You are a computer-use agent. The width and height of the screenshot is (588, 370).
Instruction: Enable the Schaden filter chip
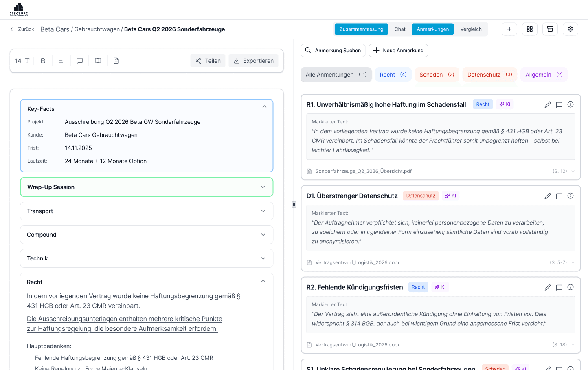437,75
